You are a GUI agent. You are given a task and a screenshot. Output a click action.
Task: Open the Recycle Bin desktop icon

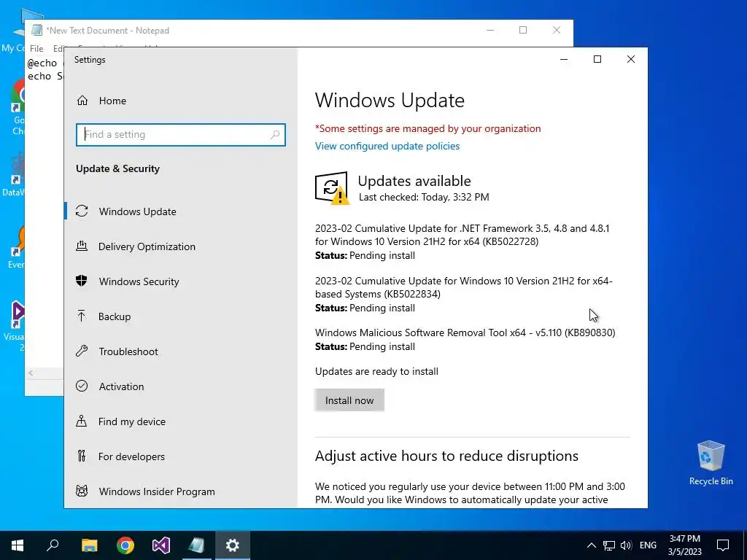pyautogui.click(x=711, y=462)
